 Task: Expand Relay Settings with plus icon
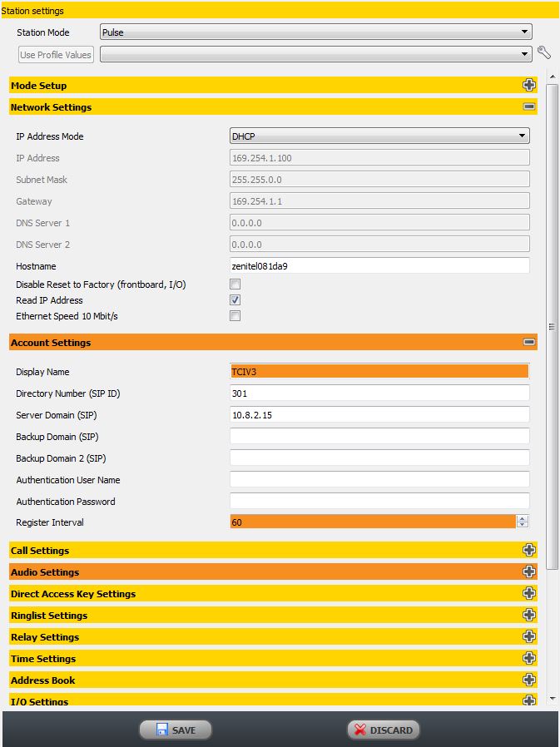[528, 637]
